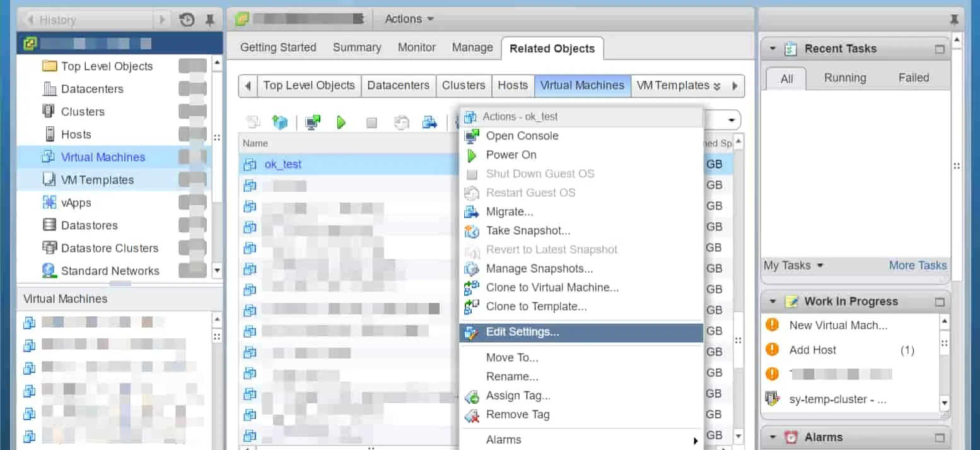Open the Actions dropdown in header

point(409,19)
